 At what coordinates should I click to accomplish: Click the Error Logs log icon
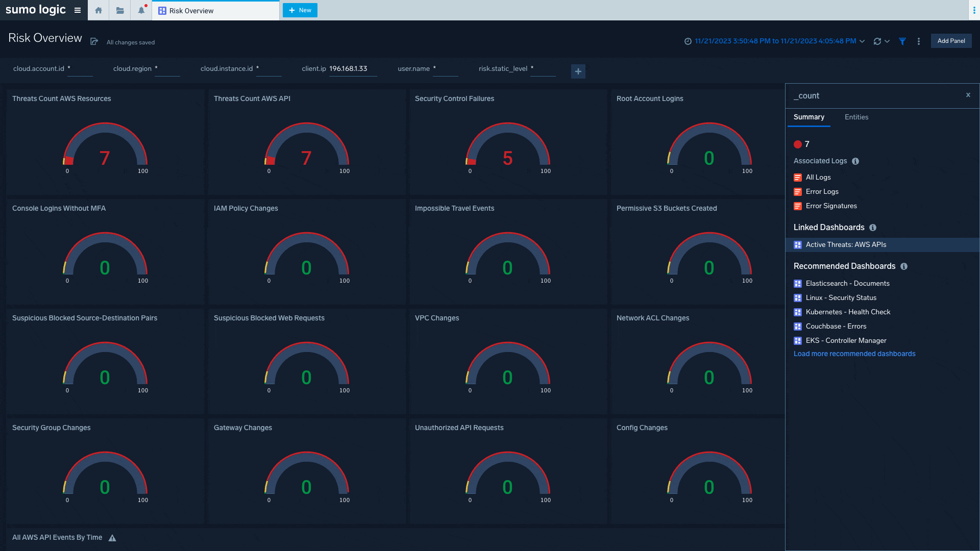798,192
